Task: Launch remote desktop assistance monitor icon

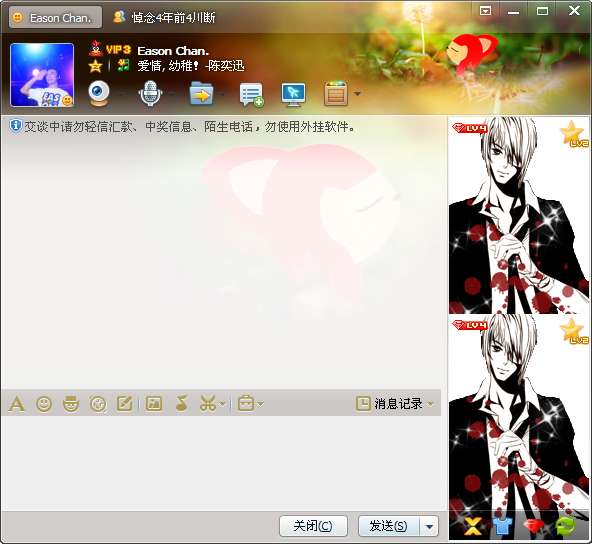Action: click(293, 94)
